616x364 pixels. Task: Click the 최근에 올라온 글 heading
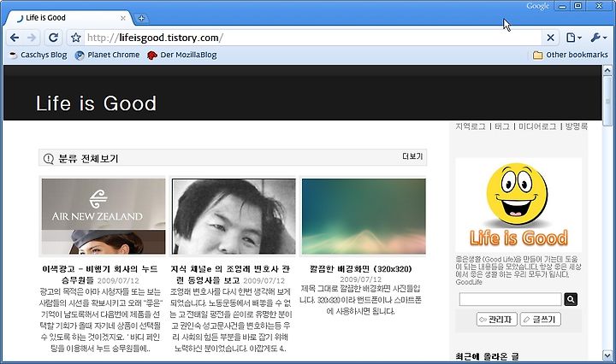point(487,356)
